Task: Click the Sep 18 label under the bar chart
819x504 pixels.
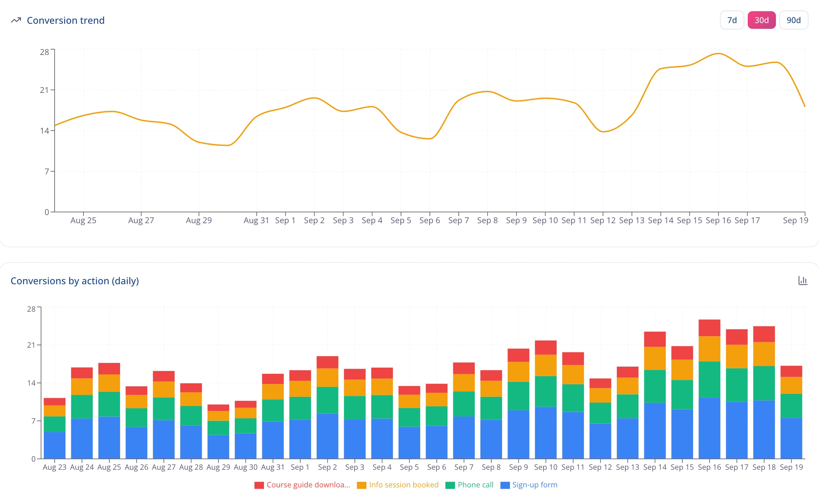Action: pos(764,467)
